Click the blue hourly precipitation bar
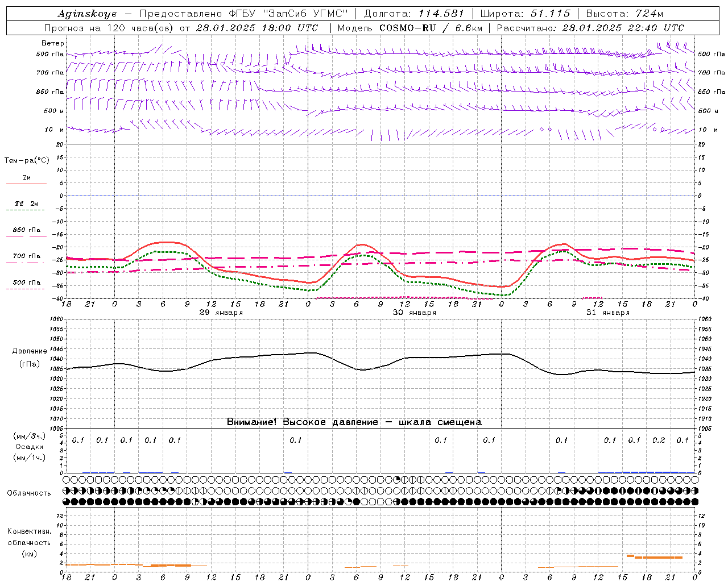The height and width of the screenshot is (582, 728). point(651,472)
